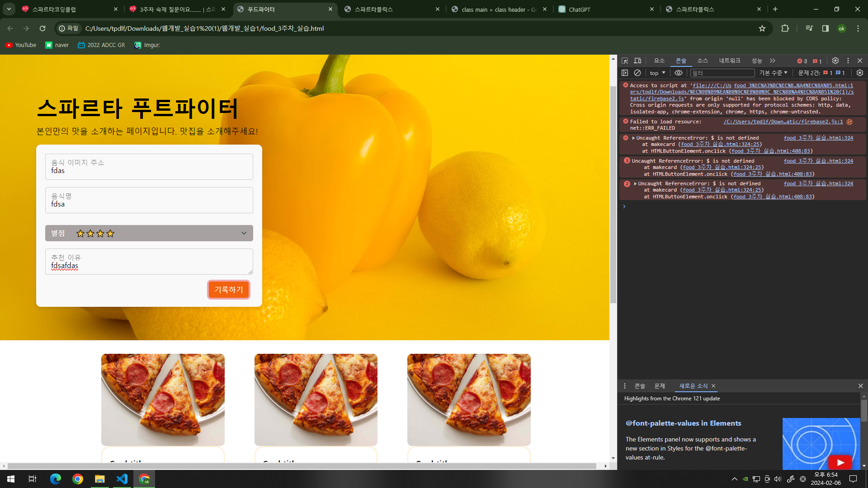Switch to the 요소 DevTools tab

pos(659,61)
